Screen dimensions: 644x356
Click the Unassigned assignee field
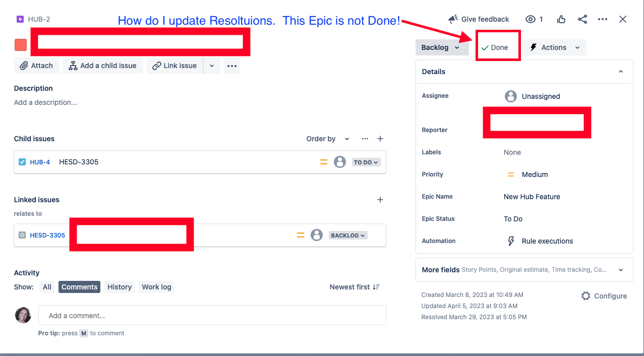click(533, 96)
